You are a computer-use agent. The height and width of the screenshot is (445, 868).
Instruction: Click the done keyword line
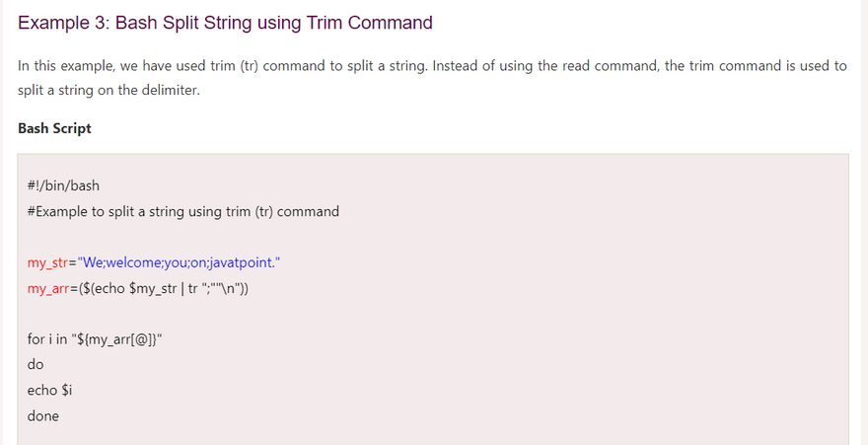click(43, 416)
